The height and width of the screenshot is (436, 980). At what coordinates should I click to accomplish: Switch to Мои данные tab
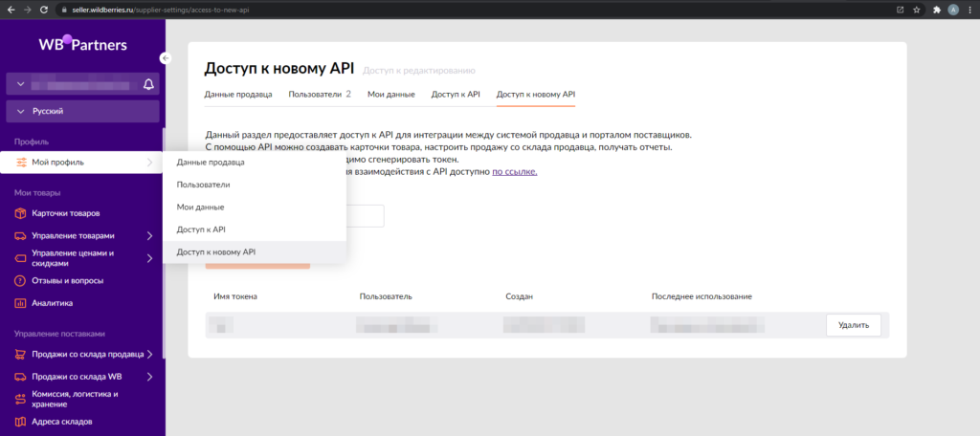point(391,95)
